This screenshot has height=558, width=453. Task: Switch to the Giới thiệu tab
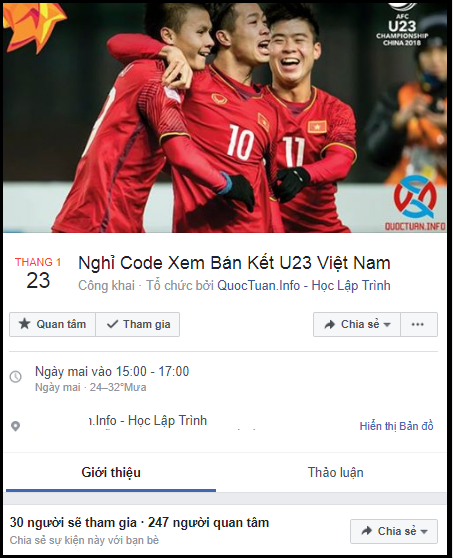click(x=111, y=473)
